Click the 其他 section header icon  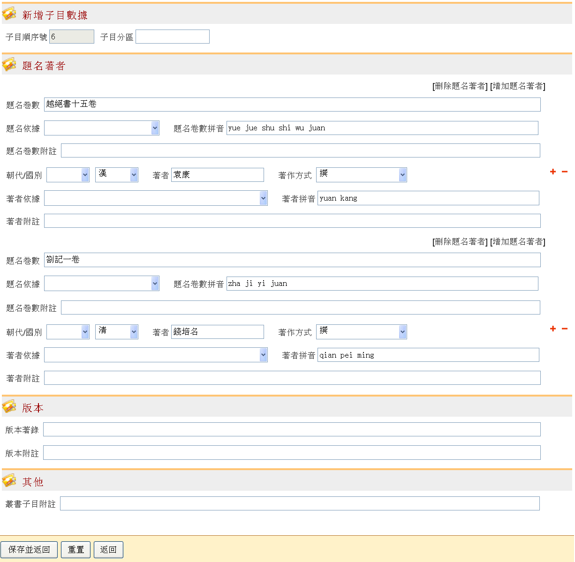9,481
